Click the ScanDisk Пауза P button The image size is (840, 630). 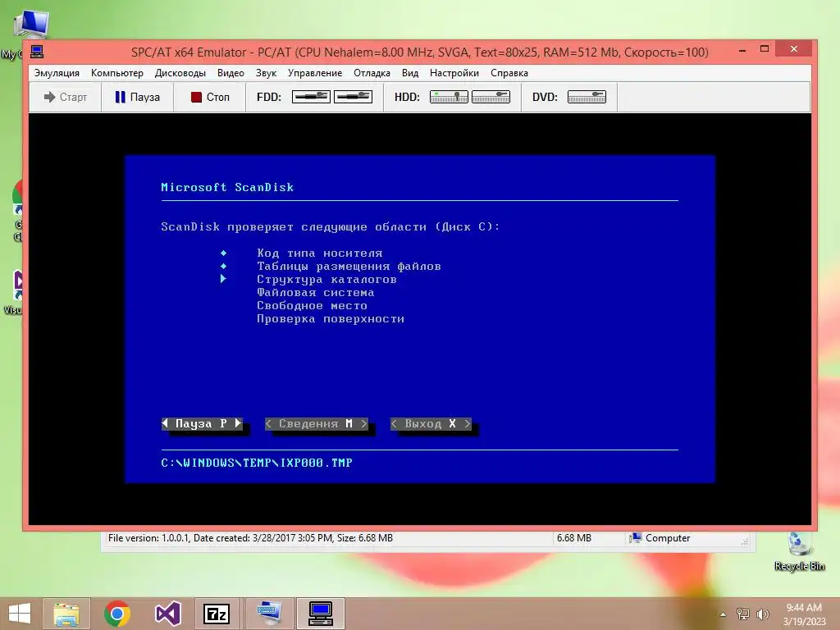click(x=202, y=423)
